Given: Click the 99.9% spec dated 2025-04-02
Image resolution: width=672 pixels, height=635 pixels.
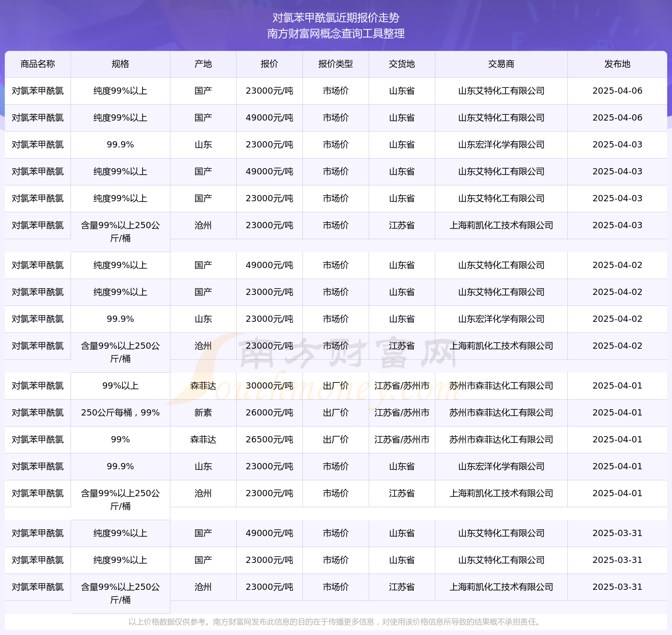Looking at the screenshot, I should (120, 319).
